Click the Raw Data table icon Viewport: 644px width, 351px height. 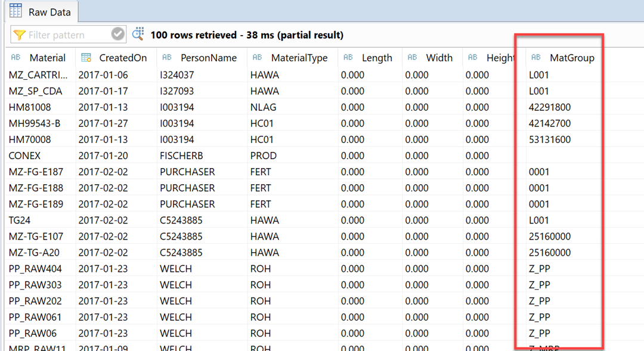(x=16, y=11)
